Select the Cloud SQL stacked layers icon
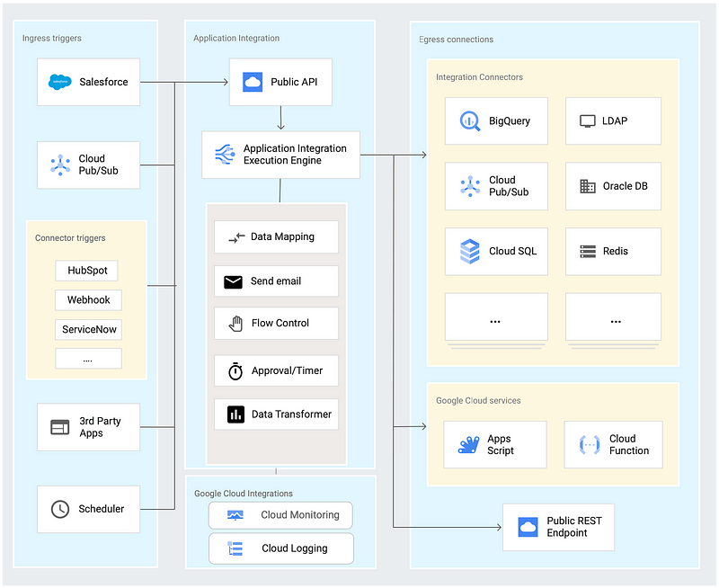The height and width of the screenshot is (588, 719). coord(470,251)
